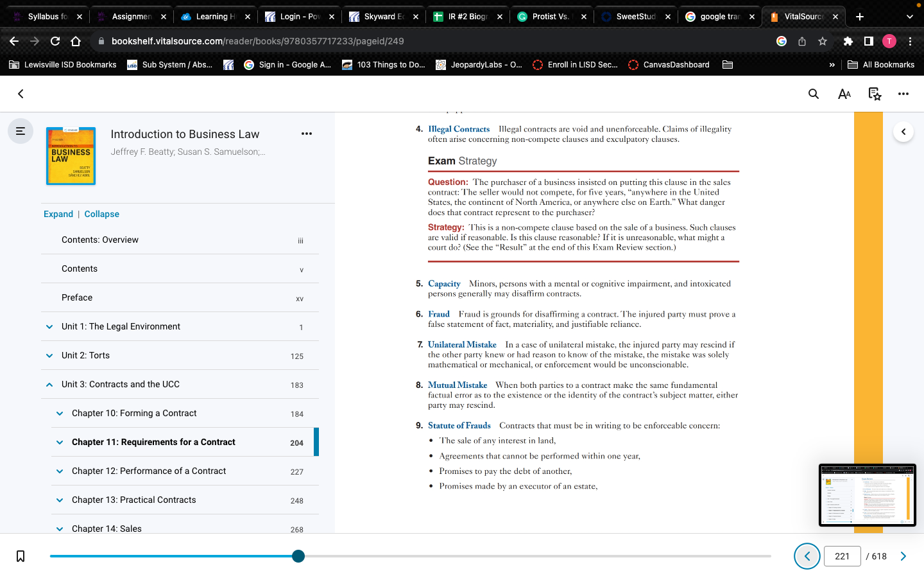This screenshot has width=924, height=578.
Task: Open Contents: Overview entry
Action: coord(180,240)
